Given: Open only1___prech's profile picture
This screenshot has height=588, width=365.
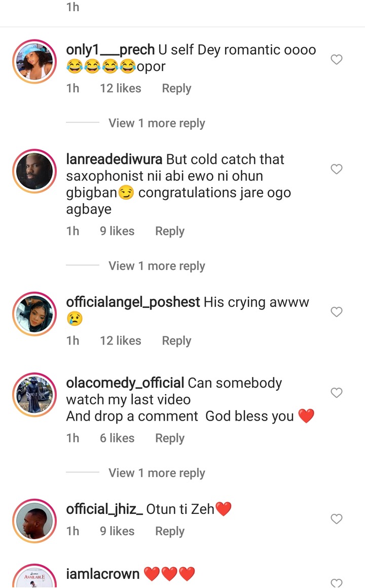Looking at the screenshot, I should pos(34,61).
